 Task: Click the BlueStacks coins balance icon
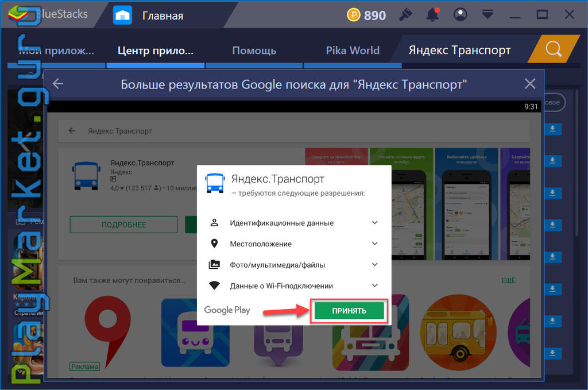click(353, 15)
